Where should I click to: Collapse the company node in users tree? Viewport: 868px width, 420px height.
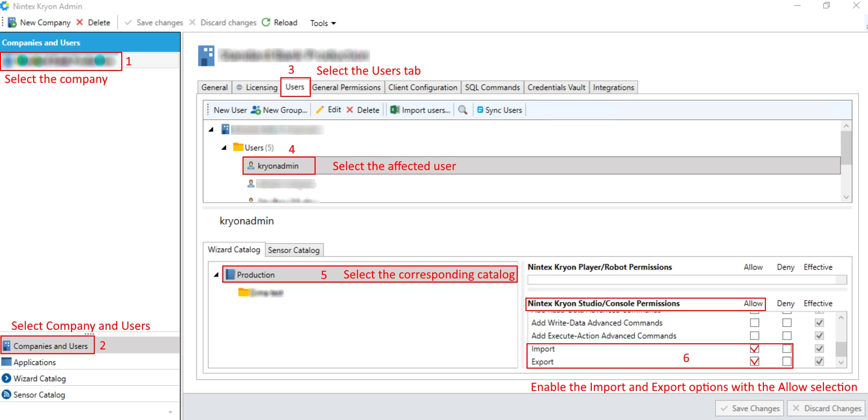point(211,130)
